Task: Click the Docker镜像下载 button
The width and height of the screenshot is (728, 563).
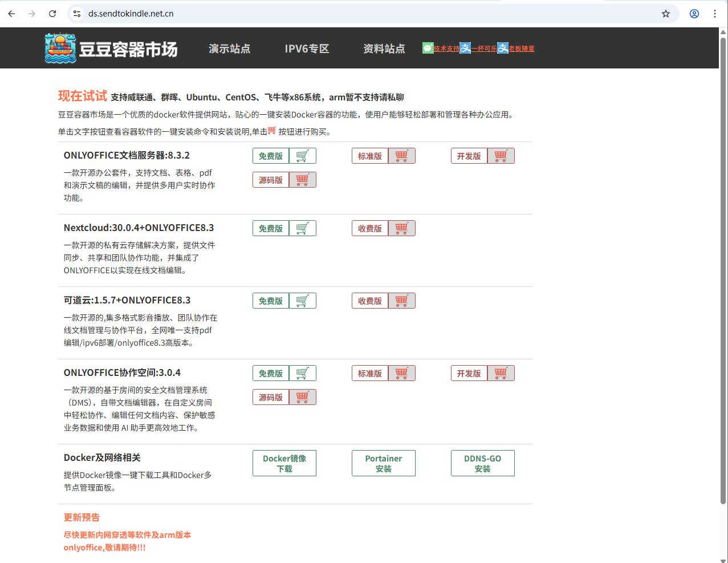Action: point(284,463)
